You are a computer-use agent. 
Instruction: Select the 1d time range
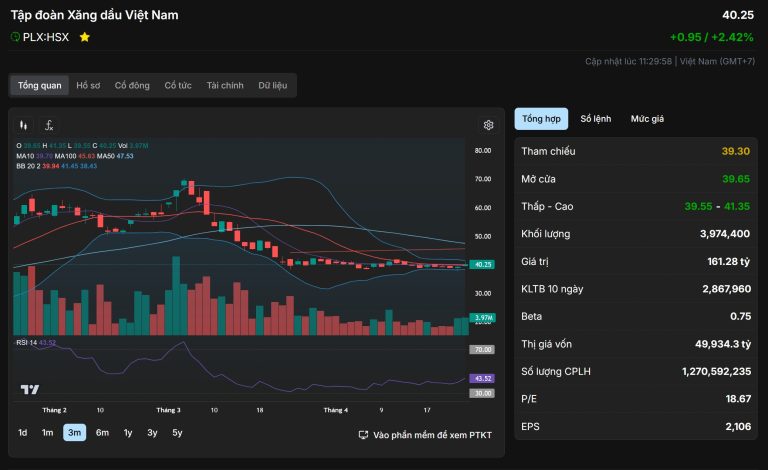click(x=23, y=433)
